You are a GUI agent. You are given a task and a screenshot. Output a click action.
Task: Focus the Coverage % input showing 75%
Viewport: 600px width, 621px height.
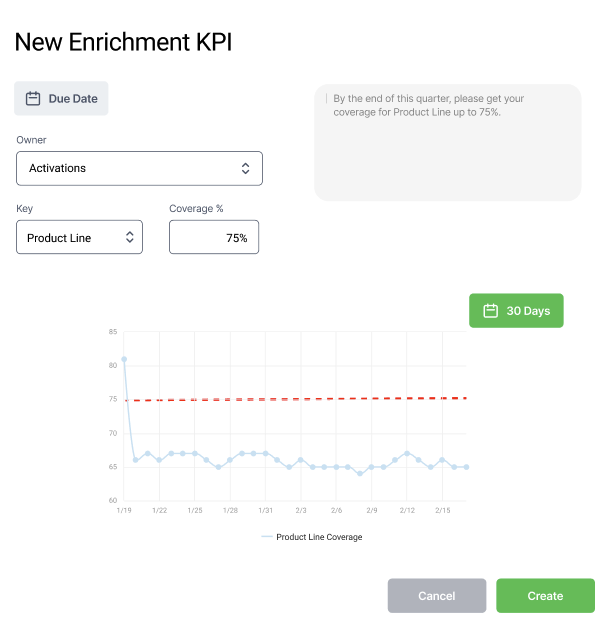click(x=214, y=237)
